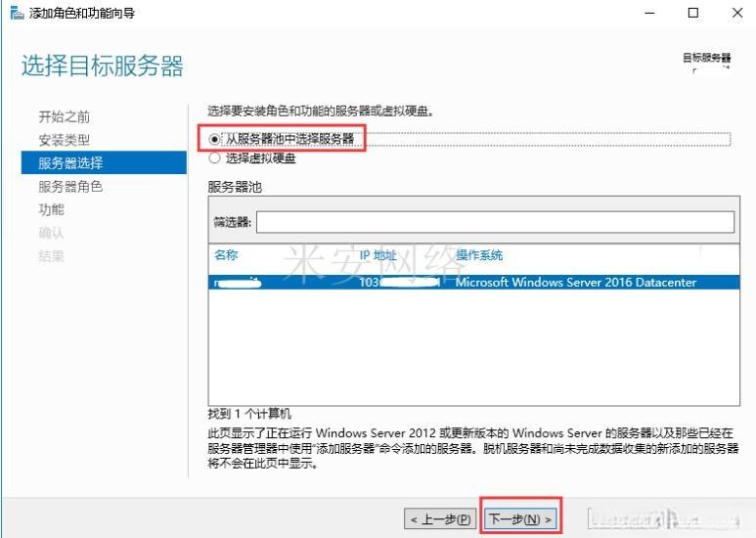Choose the '选择虚拟硬盘' radio option
Image resolution: width=756 pixels, height=538 pixels.
tap(216, 157)
